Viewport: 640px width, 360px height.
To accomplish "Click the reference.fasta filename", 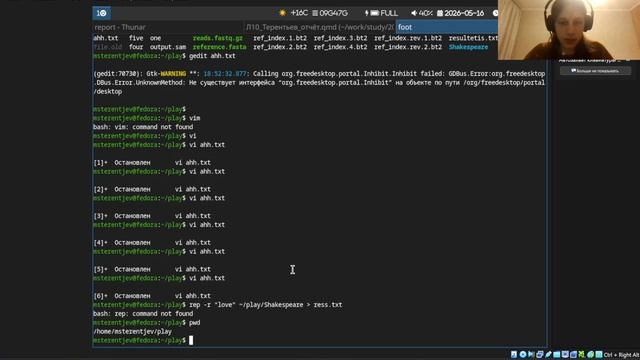I will (x=219, y=47).
